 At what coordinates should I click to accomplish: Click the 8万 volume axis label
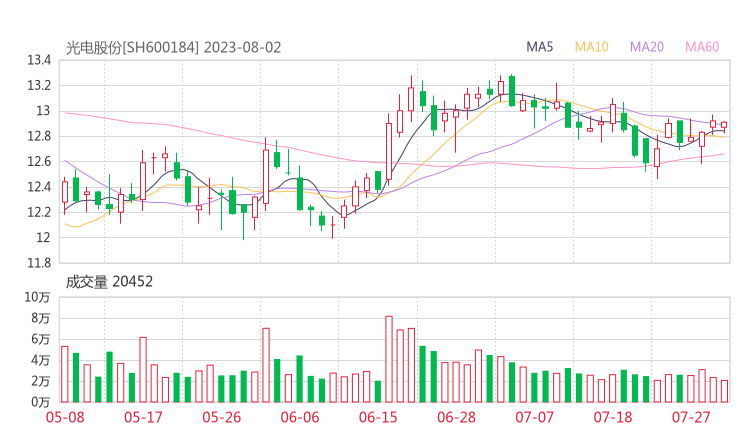41,318
